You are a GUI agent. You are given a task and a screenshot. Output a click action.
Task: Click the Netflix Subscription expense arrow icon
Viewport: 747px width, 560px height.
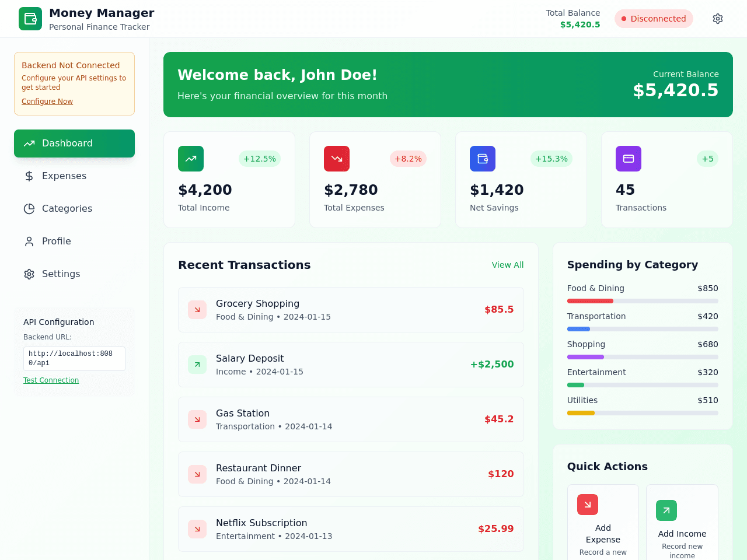(x=197, y=529)
